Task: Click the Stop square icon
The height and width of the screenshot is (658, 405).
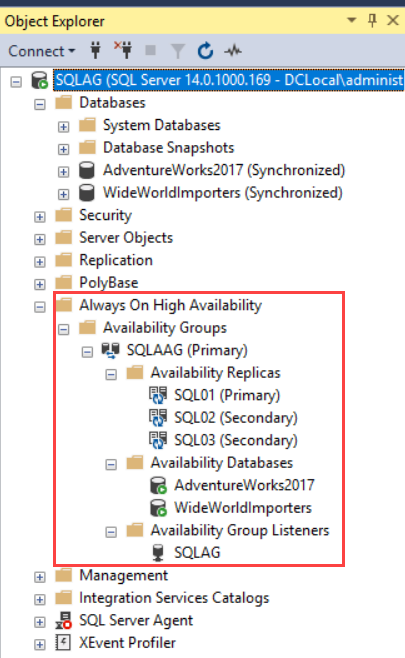Action: 150,51
